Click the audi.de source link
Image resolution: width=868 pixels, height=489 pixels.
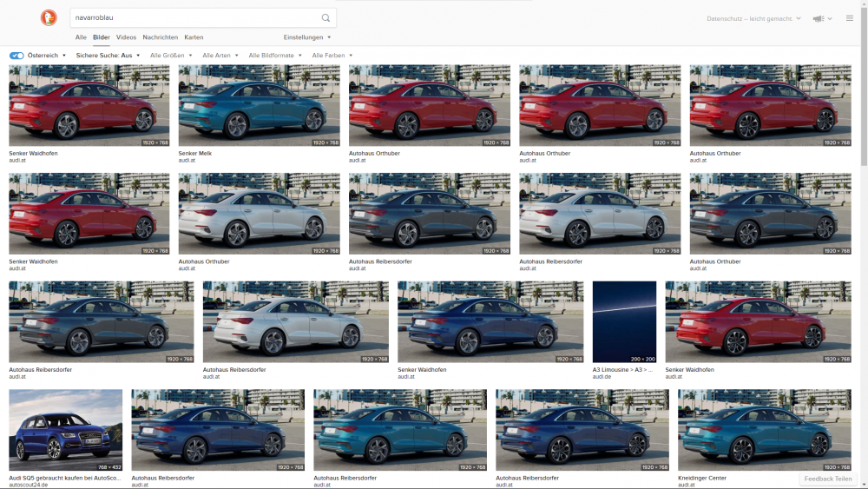pos(602,377)
